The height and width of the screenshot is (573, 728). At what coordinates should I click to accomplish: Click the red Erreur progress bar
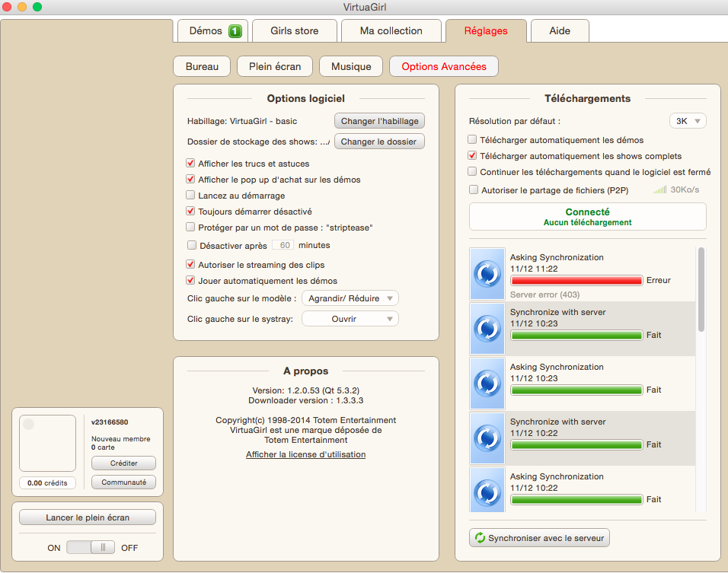click(x=576, y=280)
